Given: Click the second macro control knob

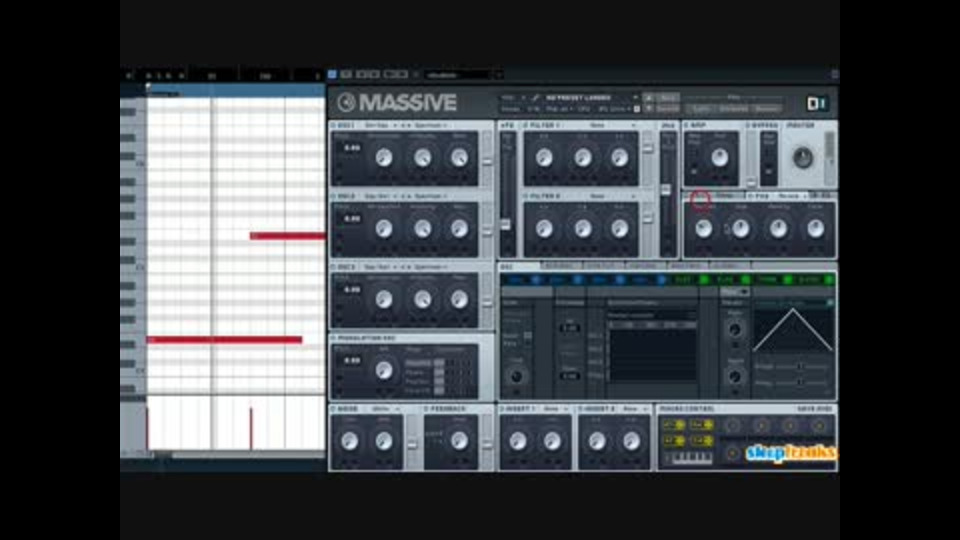Looking at the screenshot, I should pos(761,425).
